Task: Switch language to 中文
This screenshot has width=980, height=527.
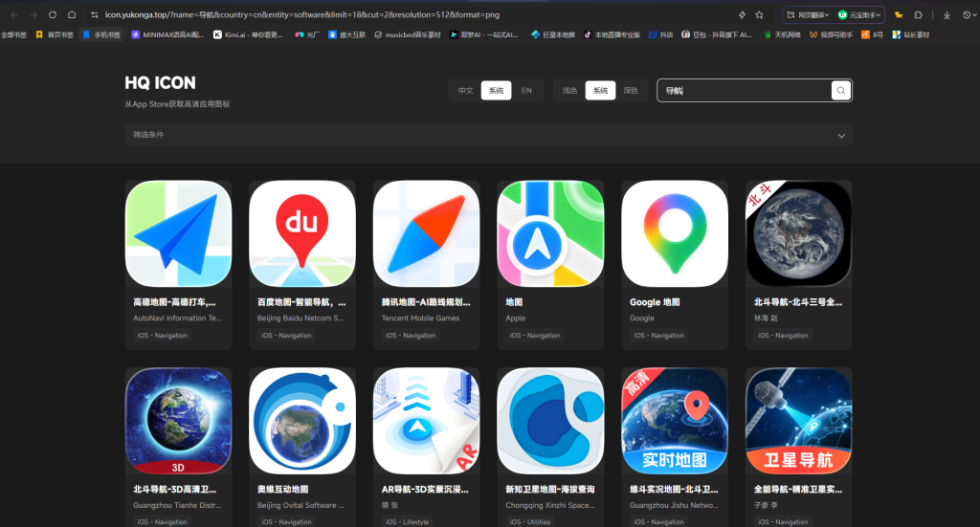Action: [466, 91]
